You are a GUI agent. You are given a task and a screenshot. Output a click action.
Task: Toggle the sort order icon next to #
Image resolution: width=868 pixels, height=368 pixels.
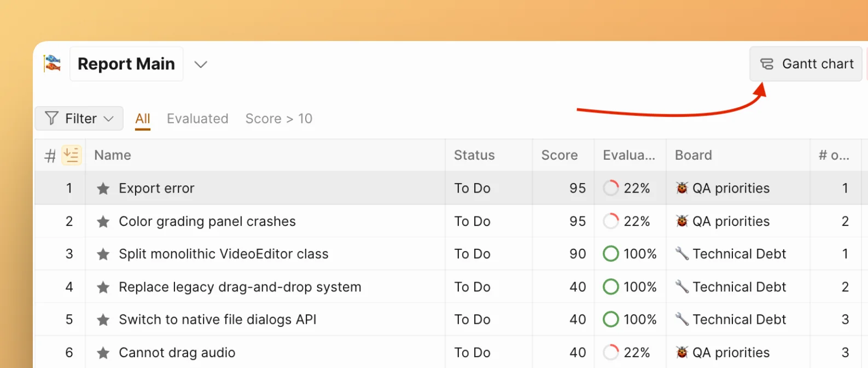72,155
